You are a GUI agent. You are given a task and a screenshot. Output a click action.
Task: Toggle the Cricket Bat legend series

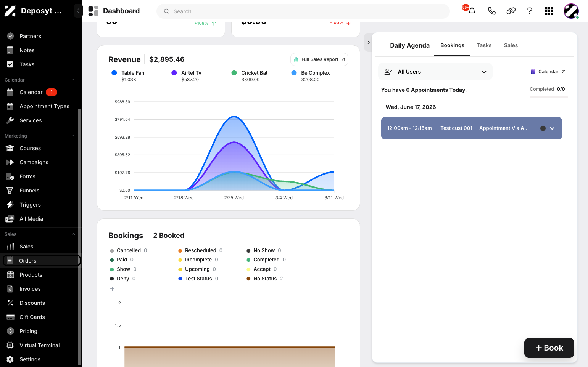click(250, 76)
